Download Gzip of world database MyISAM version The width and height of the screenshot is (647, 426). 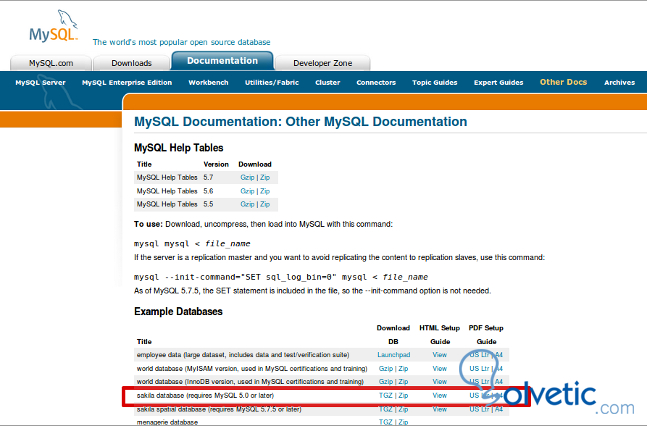386,369
